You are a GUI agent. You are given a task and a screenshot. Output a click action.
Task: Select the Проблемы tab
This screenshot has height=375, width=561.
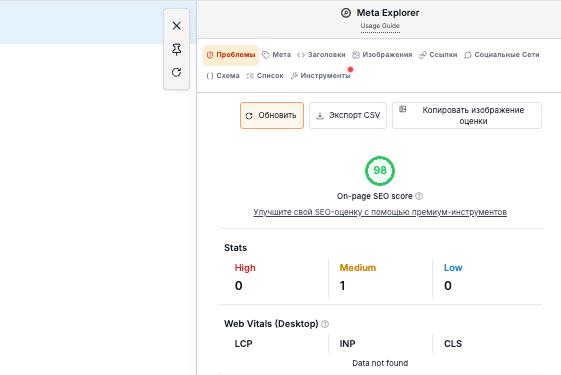click(x=231, y=55)
